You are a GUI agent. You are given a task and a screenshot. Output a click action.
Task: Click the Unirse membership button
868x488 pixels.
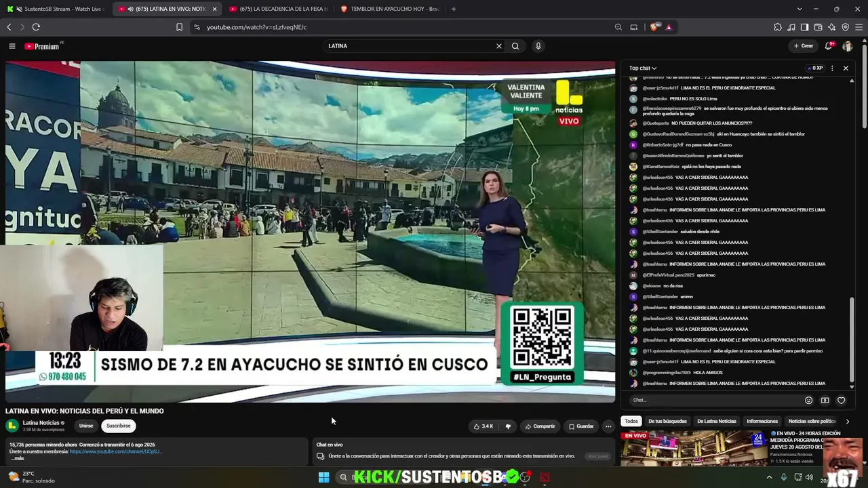coord(86,426)
